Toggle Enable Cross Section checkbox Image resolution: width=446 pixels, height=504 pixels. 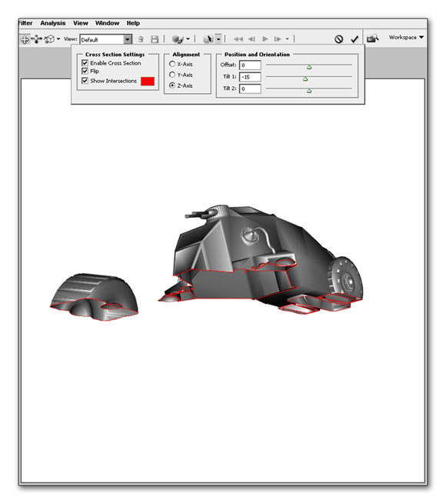(x=85, y=63)
